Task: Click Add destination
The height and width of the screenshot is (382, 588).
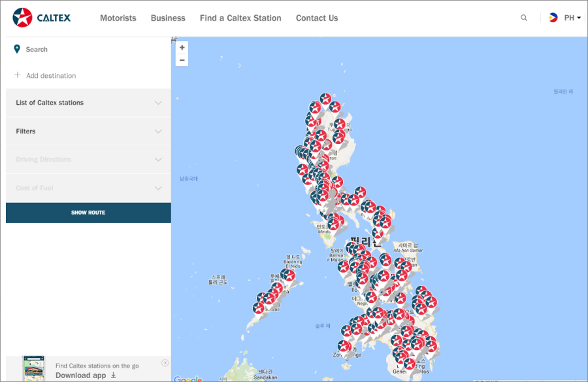Action: 51,75
